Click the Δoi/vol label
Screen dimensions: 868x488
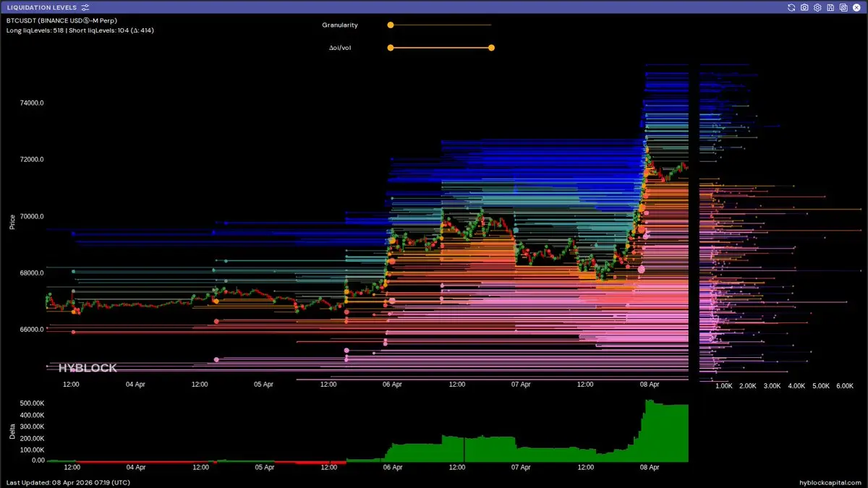(340, 48)
